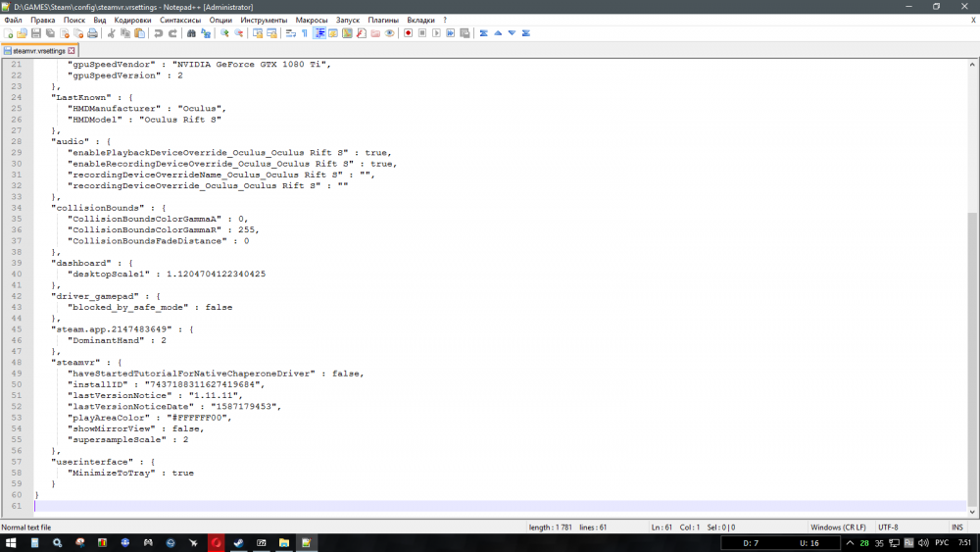The height and width of the screenshot is (552, 980).
Task: Click UTF-8 encoding in status bar
Action: coord(888,527)
